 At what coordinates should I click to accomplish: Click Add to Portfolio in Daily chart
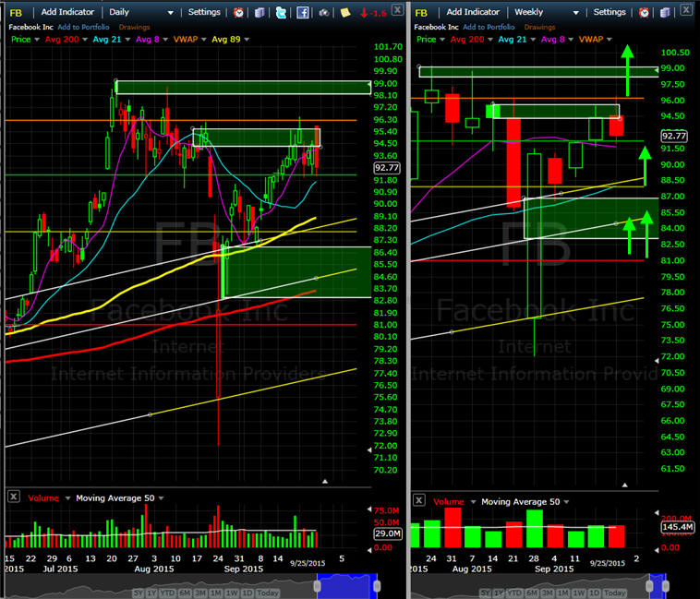point(83,27)
